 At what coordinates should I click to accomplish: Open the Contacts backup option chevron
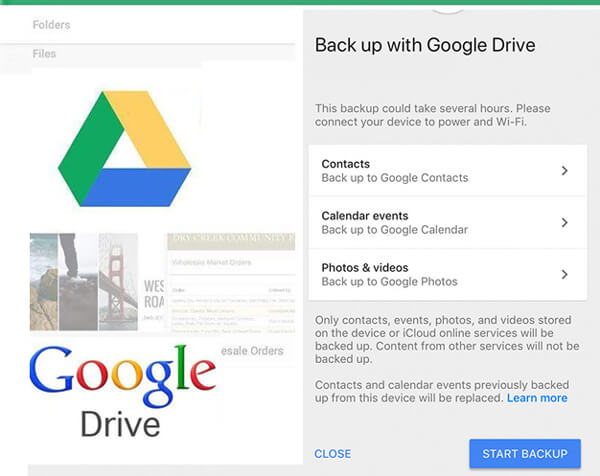pyautogui.click(x=564, y=171)
